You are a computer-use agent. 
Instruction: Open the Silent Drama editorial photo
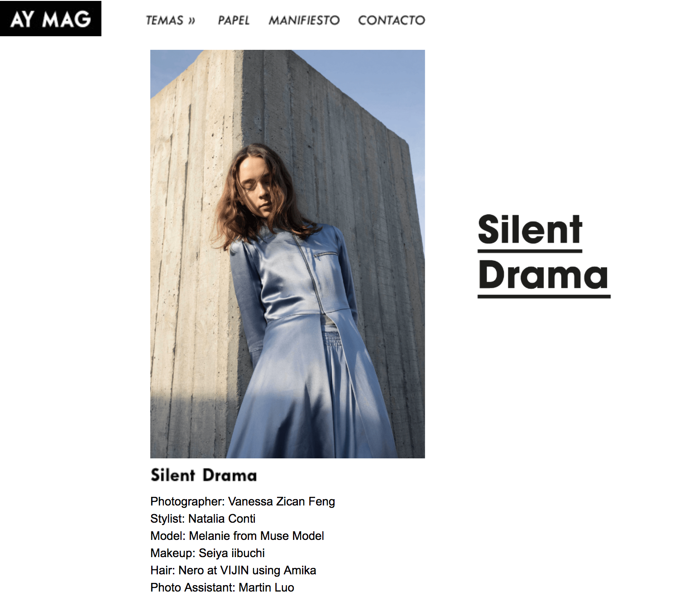tap(287, 254)
